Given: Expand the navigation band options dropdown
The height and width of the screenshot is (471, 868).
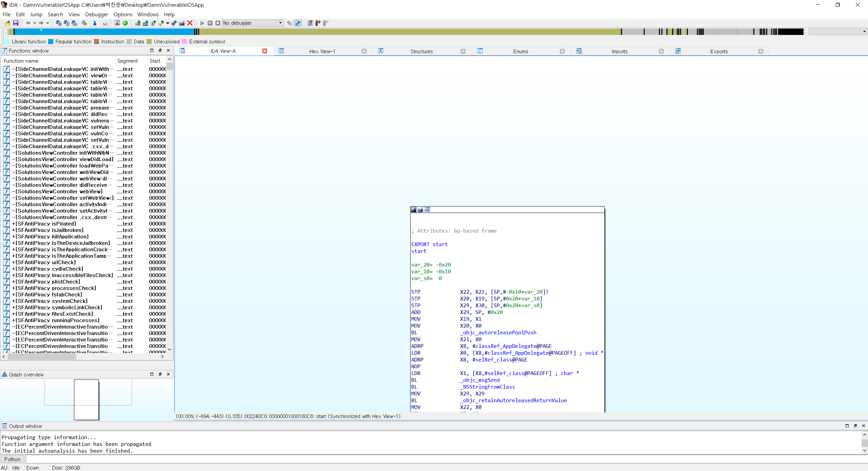Looking at the screenshot, I should (x=864, y=32).
